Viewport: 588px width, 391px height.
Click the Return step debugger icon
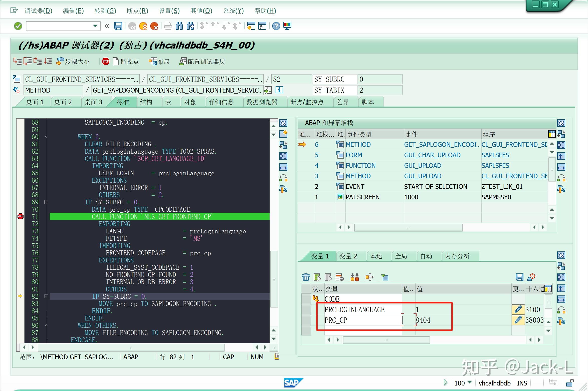coord(38,61)
